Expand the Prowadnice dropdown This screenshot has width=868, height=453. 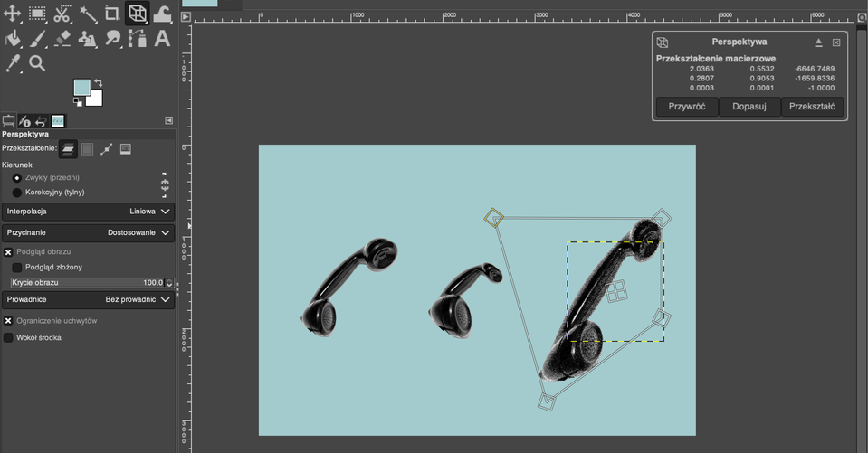point(88,300)
